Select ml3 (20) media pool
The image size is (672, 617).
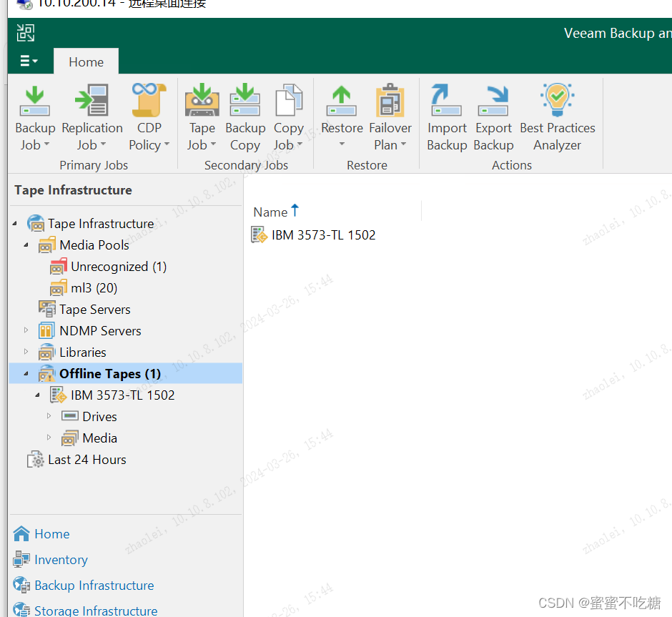(94, 288)
